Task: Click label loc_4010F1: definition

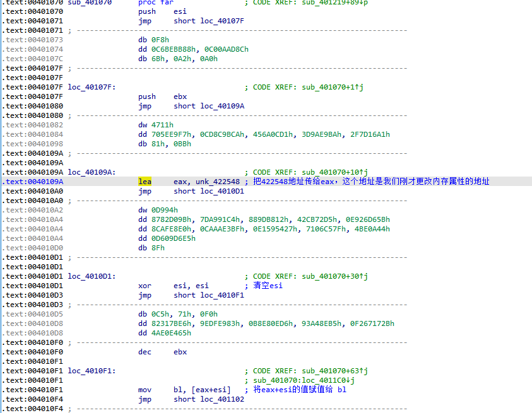Action: point(92,371)
